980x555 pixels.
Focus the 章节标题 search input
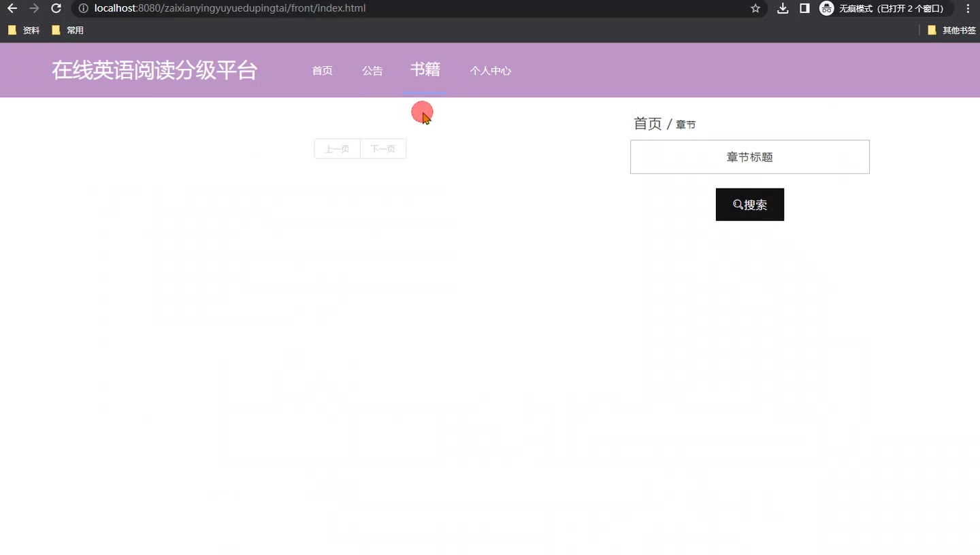coord(750,157)
